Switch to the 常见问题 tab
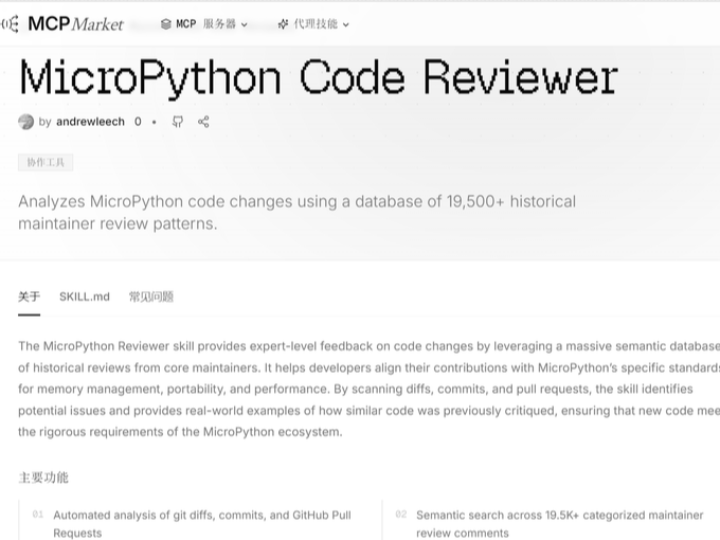This screenshot has height=540, width=720. point(151,297)
